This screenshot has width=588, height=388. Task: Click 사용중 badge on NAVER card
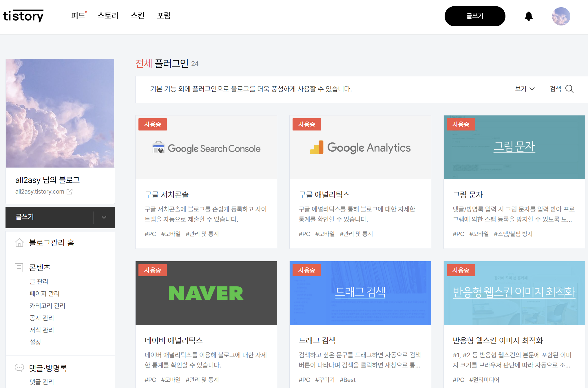click(x=153, y=270)
